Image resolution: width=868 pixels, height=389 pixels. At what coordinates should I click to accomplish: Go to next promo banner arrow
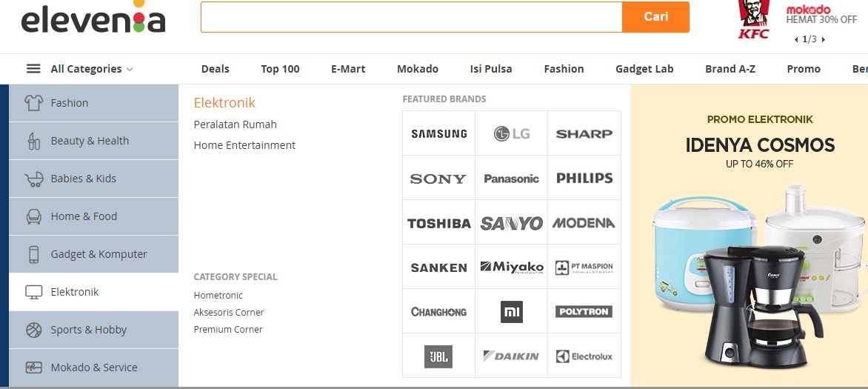point(823,39)
